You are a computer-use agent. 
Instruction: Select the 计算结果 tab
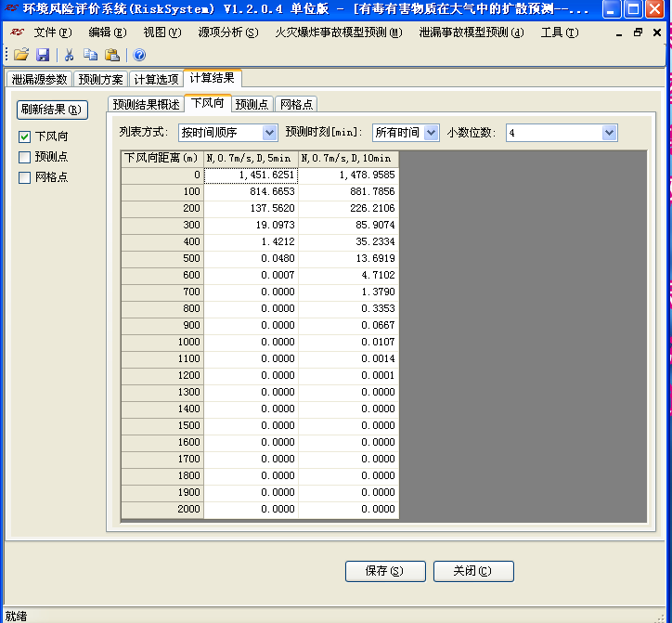click(x=213, y=78)
